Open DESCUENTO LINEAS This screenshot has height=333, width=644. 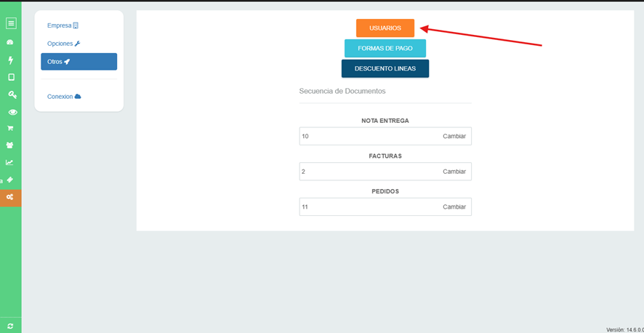[x=385, y=68]
